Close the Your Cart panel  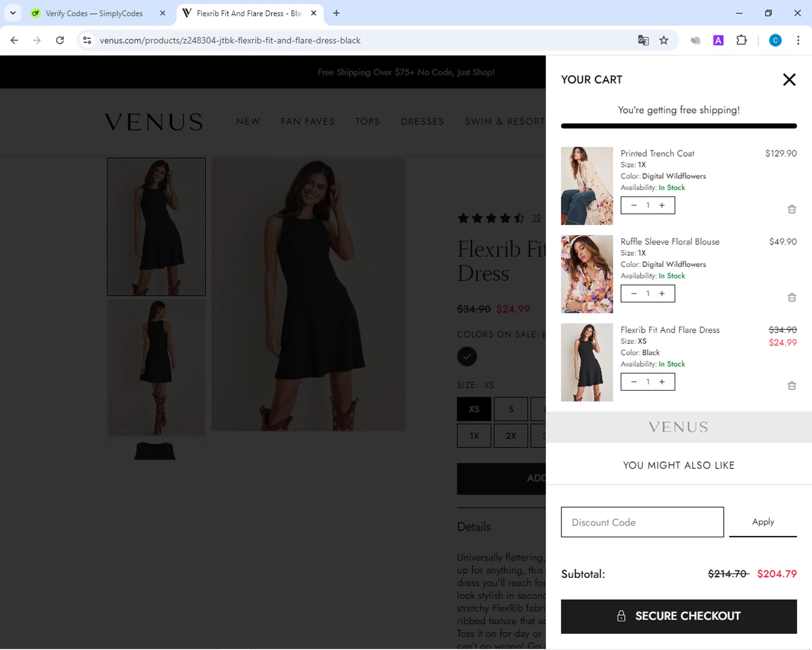click(x=789, y=80)
